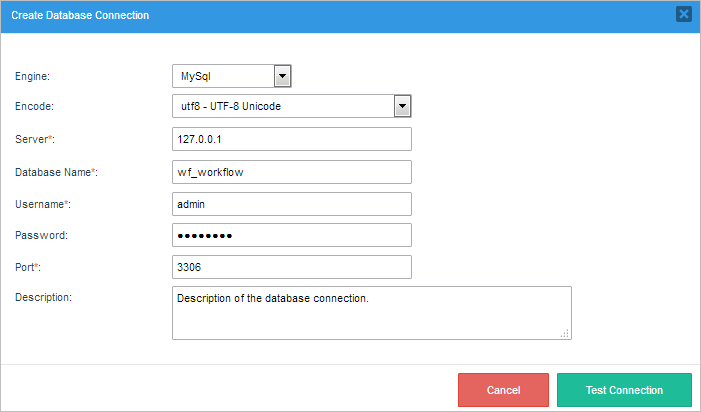Focus the Server field containing 127.0.0.1

(292, 139)
